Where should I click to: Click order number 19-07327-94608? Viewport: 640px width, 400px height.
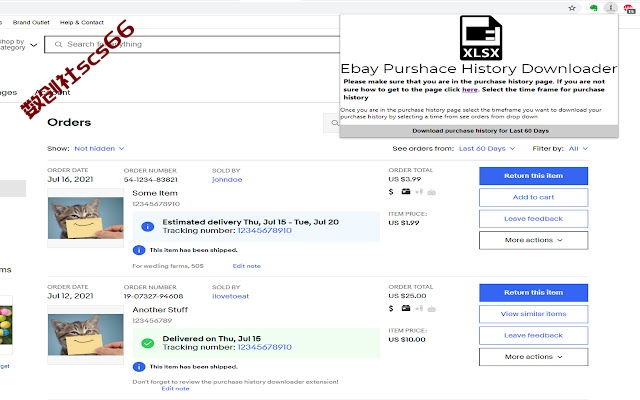click(x=153, y=296)
